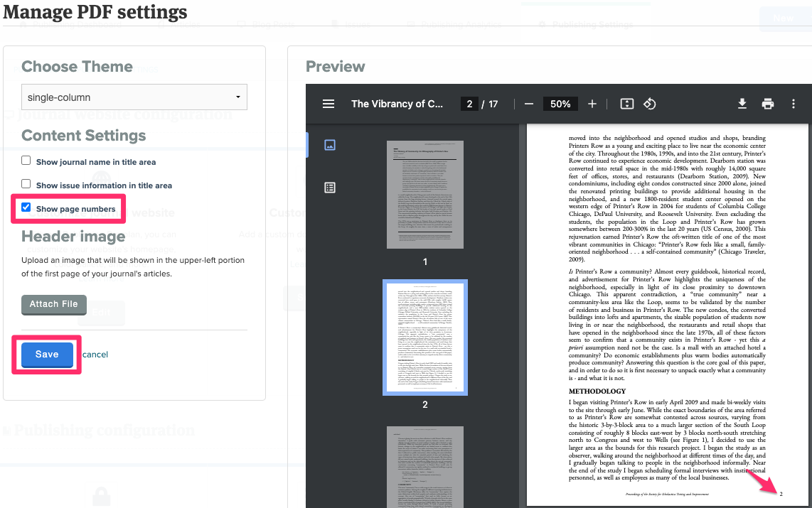Viewport: 812px width, 508px height.
Task: Click the Choose Theme heading
Action: (x=78, y=67)
